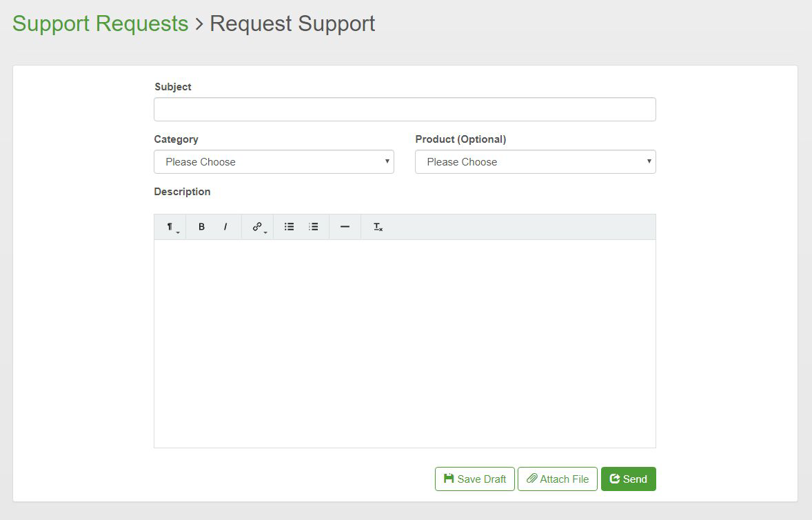Toggle italic formatting in the editor

coord(225,227)
